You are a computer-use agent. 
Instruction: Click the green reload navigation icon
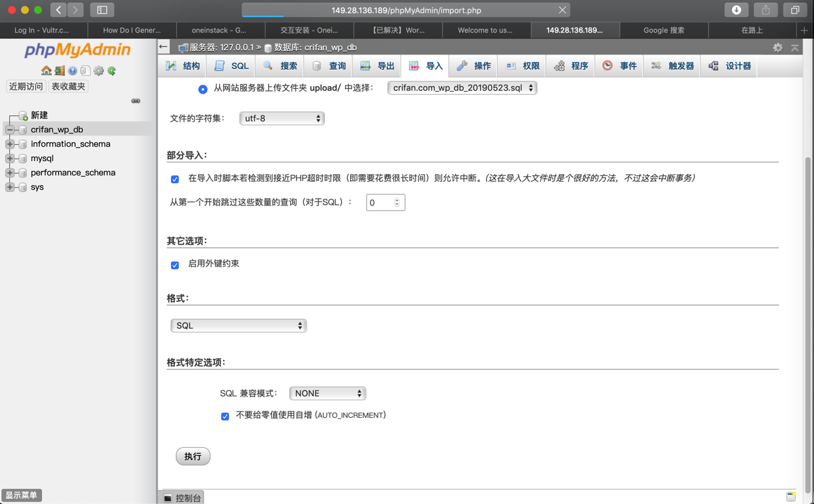point(112,70)
